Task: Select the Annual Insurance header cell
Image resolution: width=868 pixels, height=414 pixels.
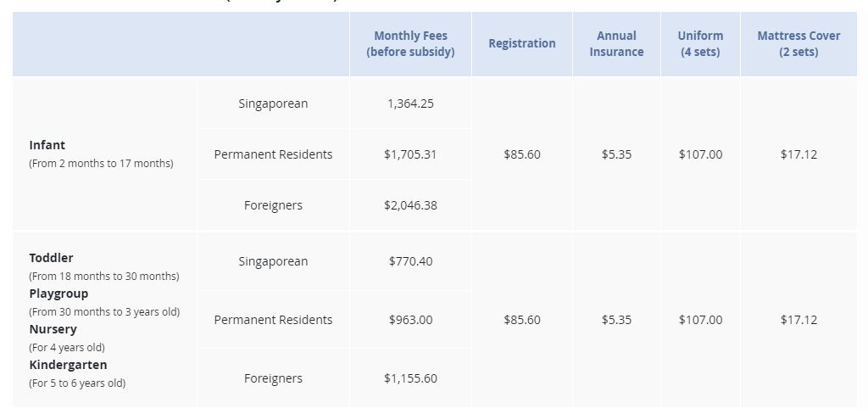Action: (x=616, y=43)
